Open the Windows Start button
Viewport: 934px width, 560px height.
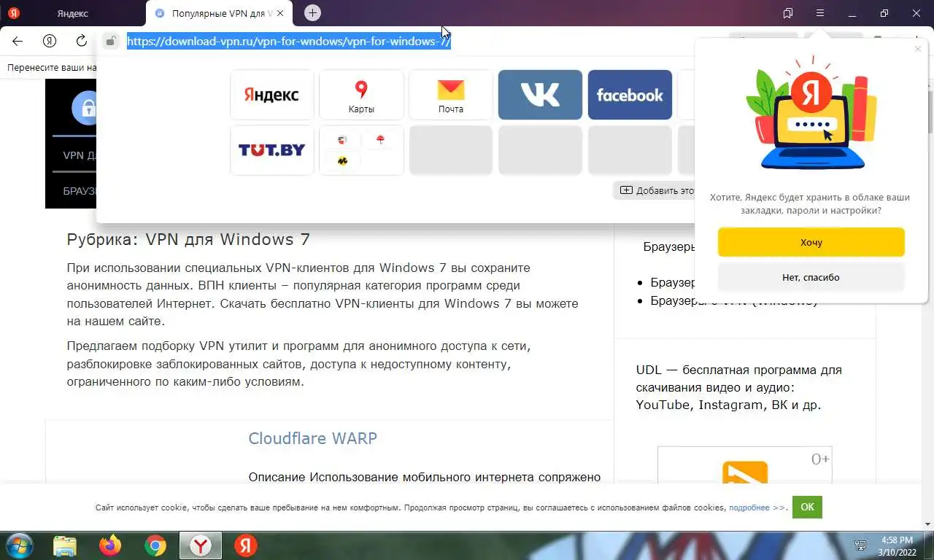tap(20, 545)
